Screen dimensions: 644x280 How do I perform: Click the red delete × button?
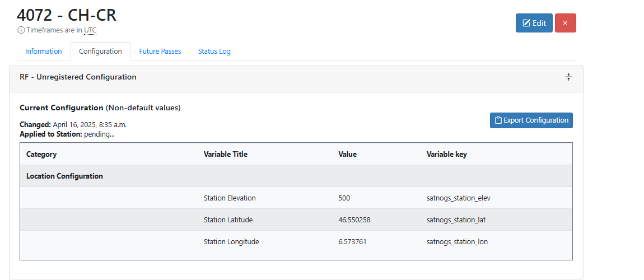[565, 23]
